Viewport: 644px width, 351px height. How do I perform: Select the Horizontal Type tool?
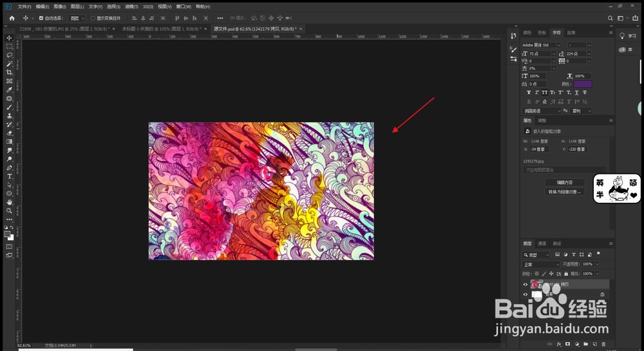tap(9, 176)
